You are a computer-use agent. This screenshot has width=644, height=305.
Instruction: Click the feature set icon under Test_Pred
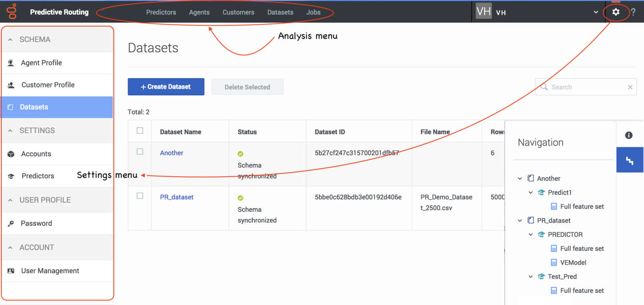pyautogui.click(x=554, y=291)
